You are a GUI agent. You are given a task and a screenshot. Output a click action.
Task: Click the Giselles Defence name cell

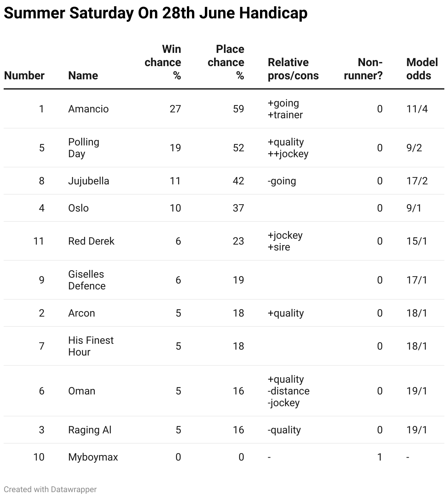coord(87,280)
